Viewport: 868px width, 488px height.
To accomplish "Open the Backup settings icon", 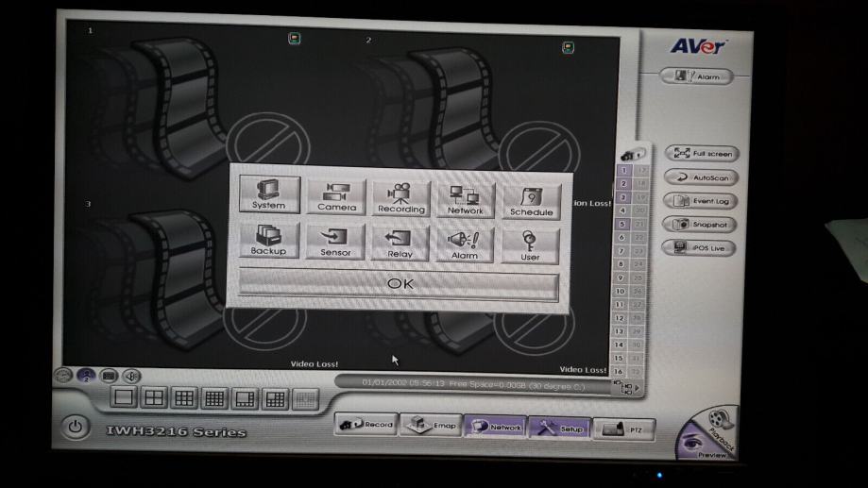I will pos(268,240).
